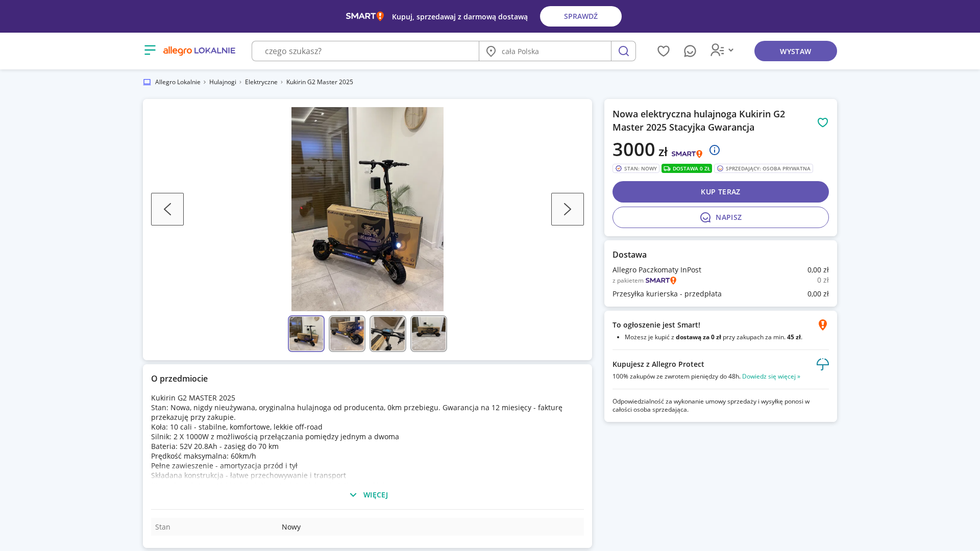Click Kukirin G2 Master 2025 breadcrumb
Viewport: 980px width, 551px height.
pos(320,82)
